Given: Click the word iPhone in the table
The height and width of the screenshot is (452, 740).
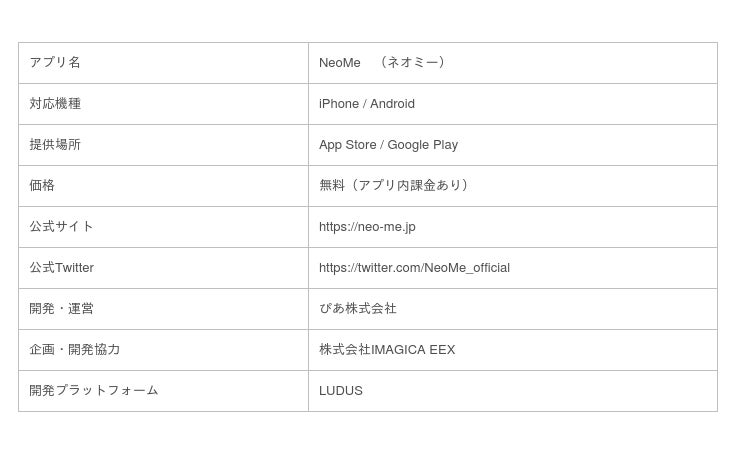Looking at the screenshot, I should 338,104.
